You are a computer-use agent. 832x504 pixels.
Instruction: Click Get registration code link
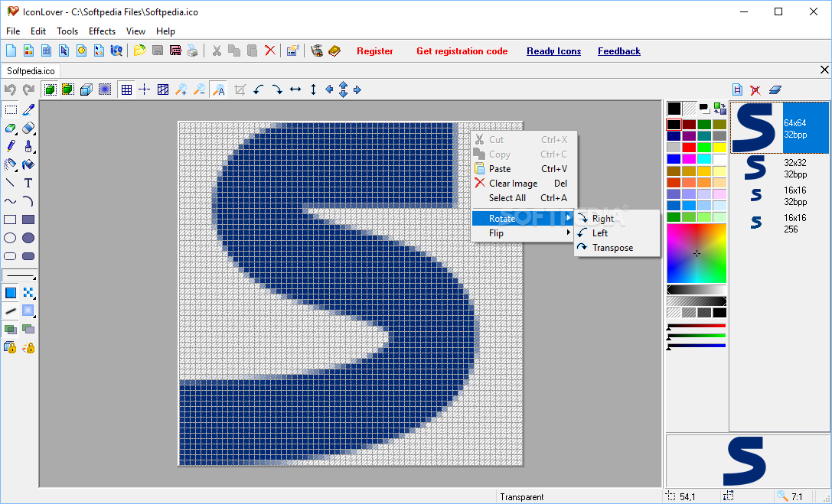[x=462, y=51]
